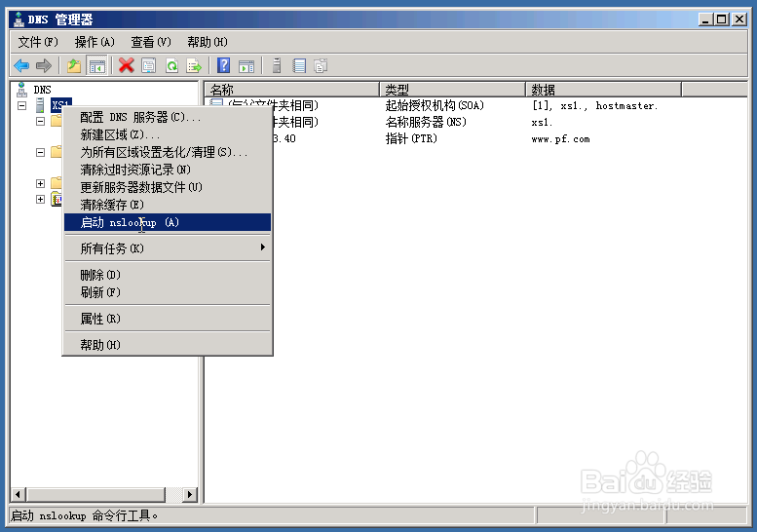Image resolution: width=757 pixels, height=532 pixels.
Task: Open the 操作(A) menu
Action: (95, 43)
